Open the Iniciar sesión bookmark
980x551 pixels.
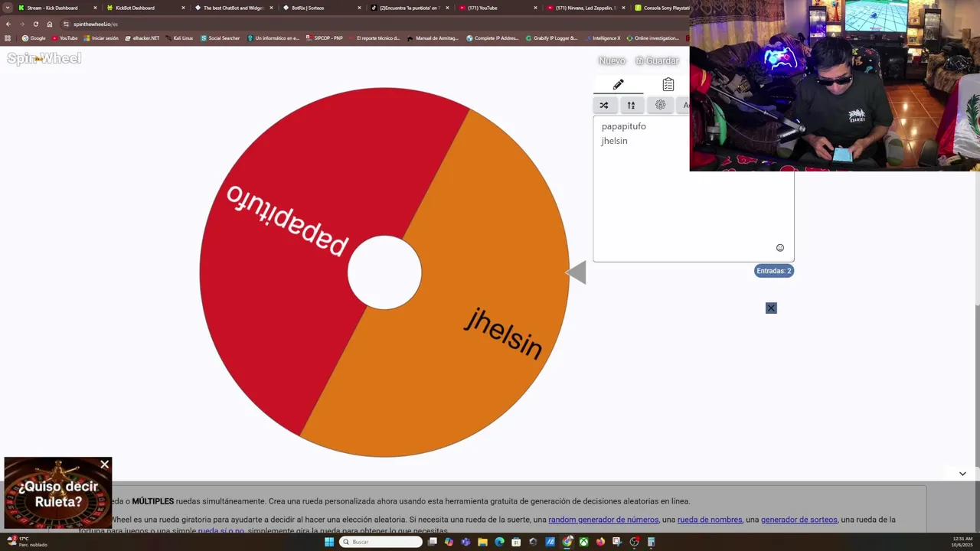pyautogui.click(x=101, y=38)
